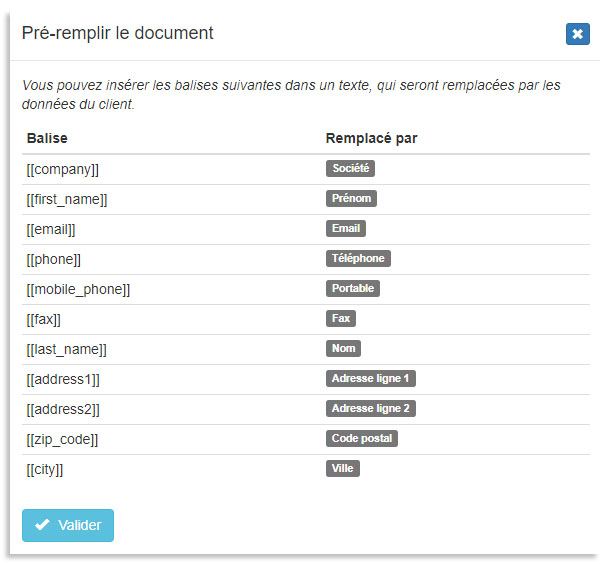610x564 pixels.
Task: Select the Email badge label
Action: [345, 229]
